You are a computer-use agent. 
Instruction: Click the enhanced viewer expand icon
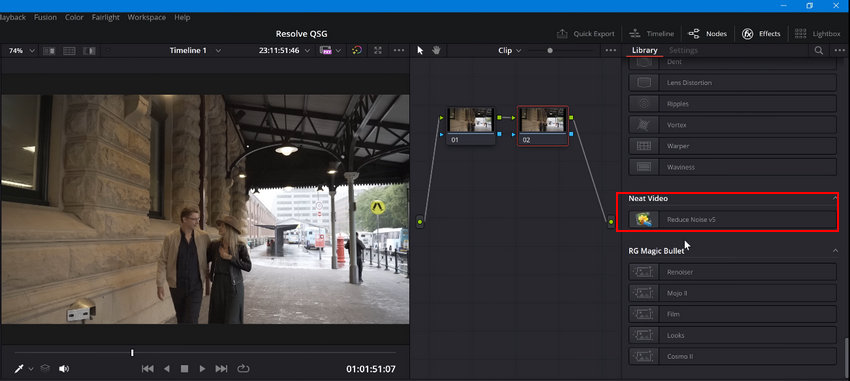click(378, 50)
